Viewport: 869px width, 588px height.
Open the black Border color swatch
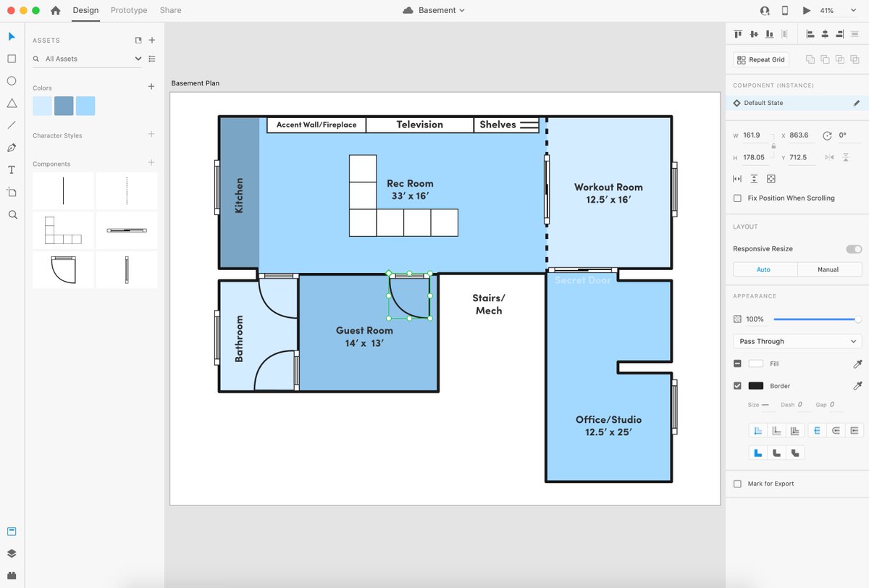pos(756,386)
